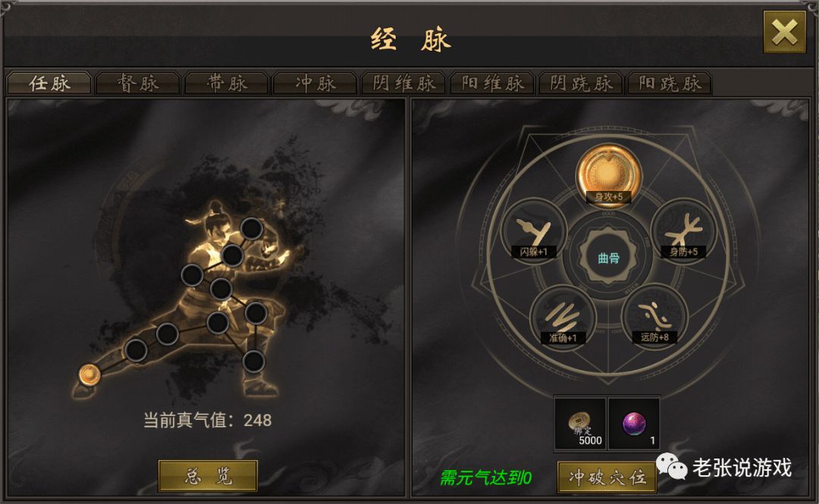Image resolution: width=819 pixels, height=504 pixels.
Task: Switch to the 督脉 tab
Action: click(139, 83)
